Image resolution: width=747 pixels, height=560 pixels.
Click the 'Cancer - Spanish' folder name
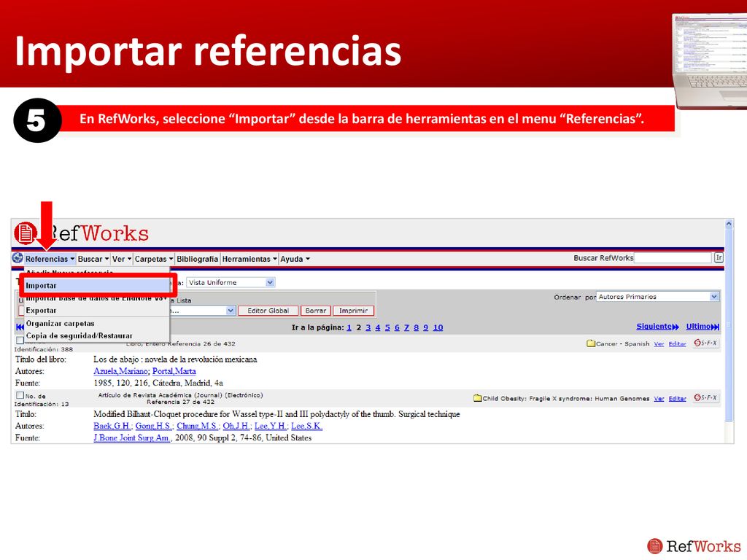click(x=623, y=343)
